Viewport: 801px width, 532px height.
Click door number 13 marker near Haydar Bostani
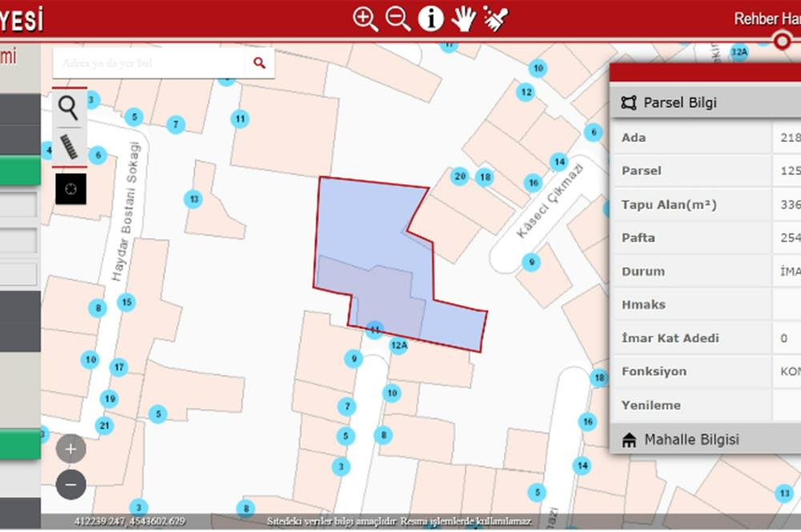click(x=194, y=199)
